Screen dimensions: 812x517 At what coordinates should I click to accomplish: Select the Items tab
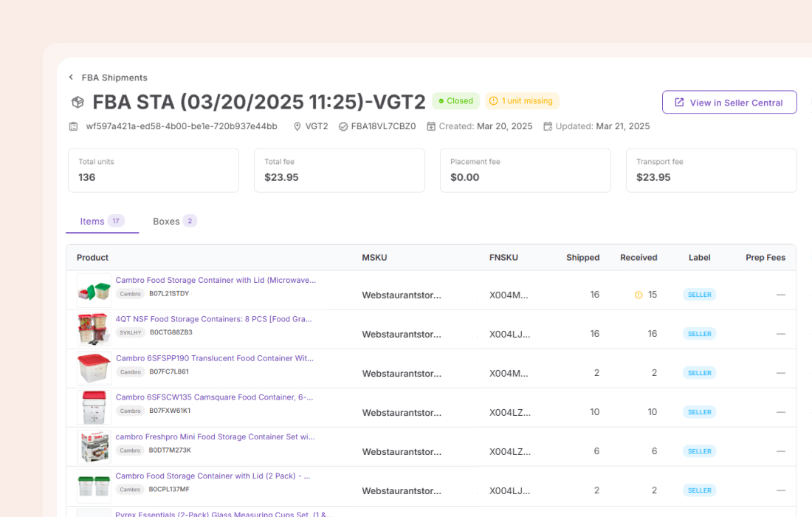(x=101, y=221)
